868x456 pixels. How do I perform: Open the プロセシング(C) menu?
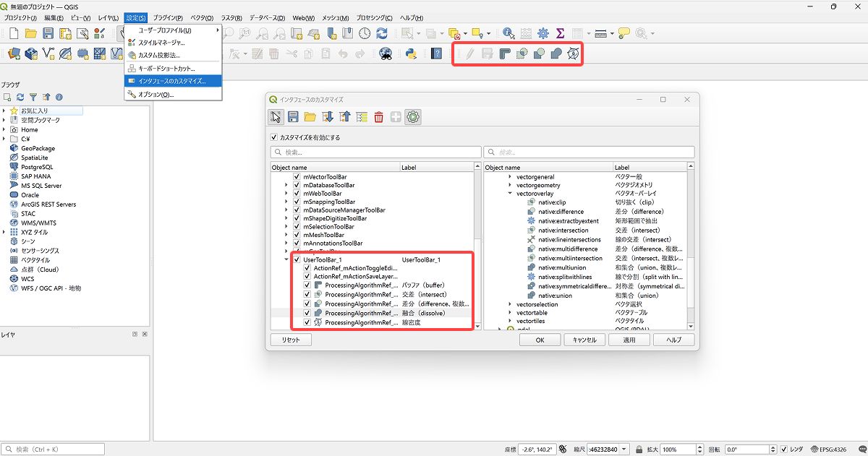pyautogui.click(x=375, y=17)
